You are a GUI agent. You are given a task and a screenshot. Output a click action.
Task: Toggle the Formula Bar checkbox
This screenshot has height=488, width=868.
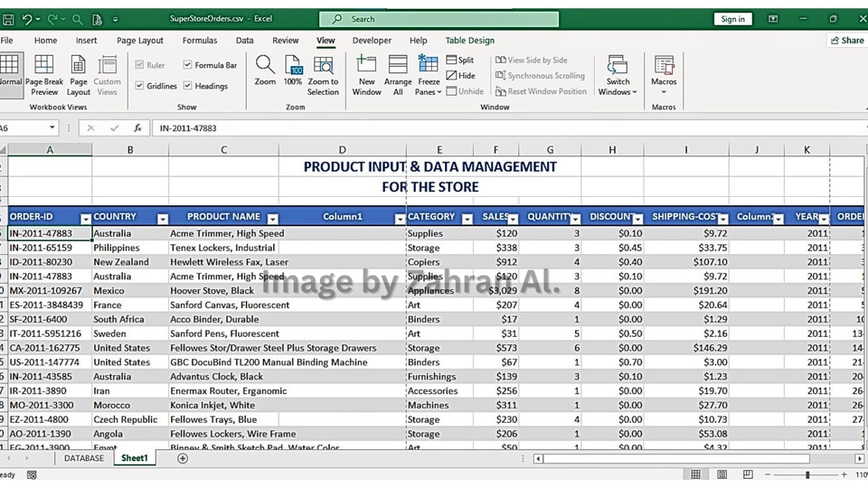pyautogui.click(x=188, y=65)
